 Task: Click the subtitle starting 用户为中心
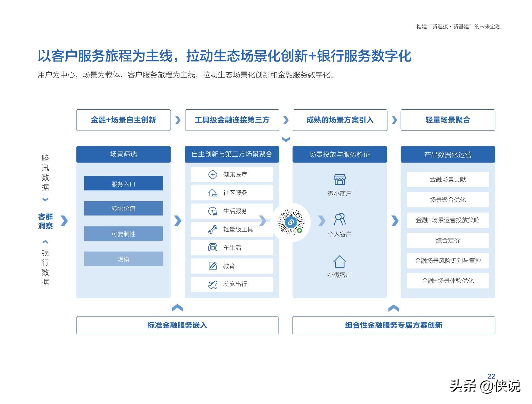[x=187, y=75]
